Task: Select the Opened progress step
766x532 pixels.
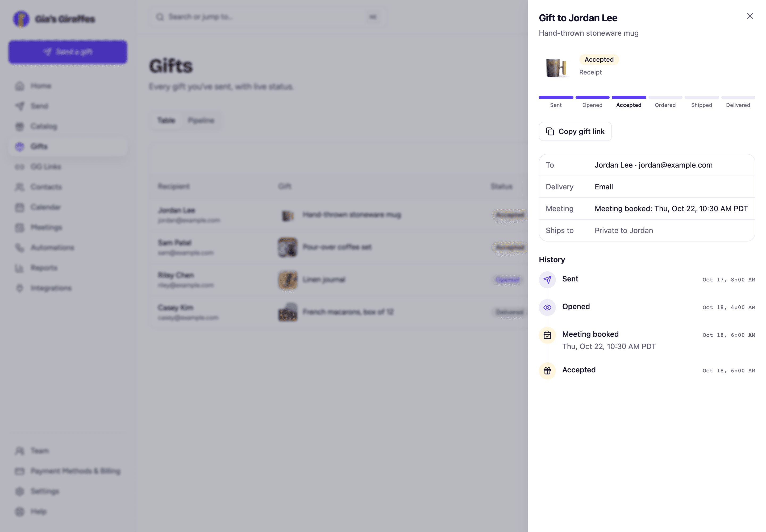Action: coord(592,102)
